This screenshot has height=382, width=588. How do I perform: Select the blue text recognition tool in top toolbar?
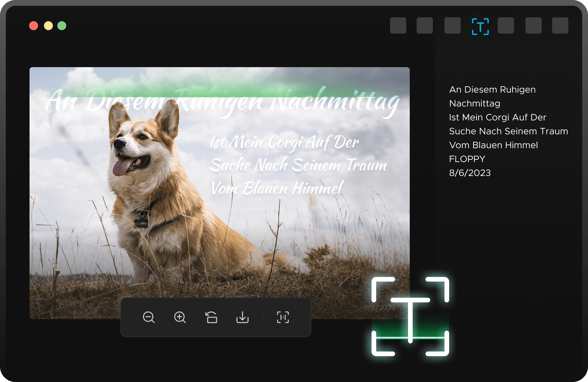pos(480,26)
